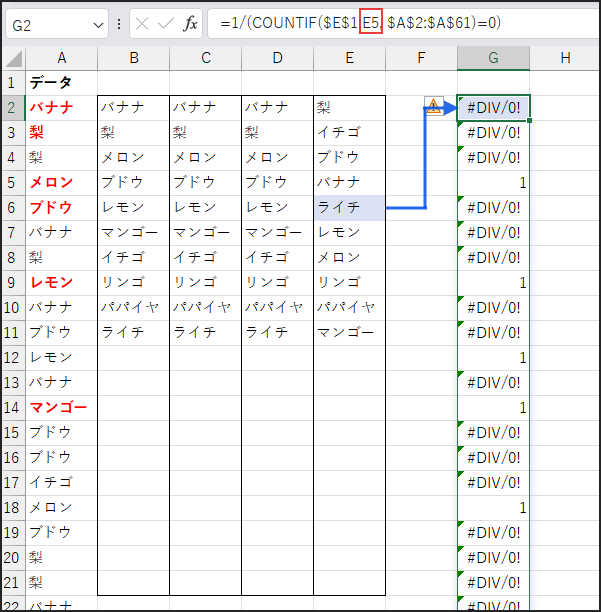Select row 6 header

tap(12, 208)
